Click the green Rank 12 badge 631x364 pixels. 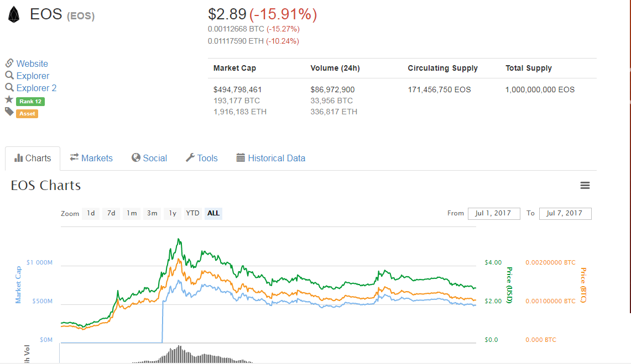click(x=30, y=101)
